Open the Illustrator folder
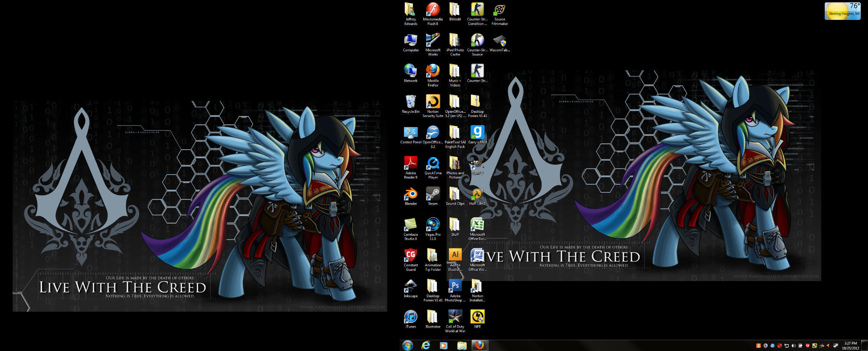 point(433,320)
